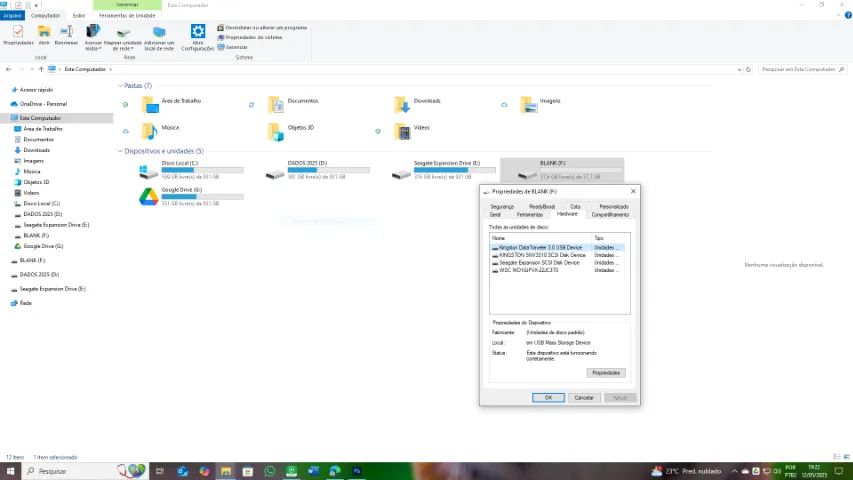Click Propriedades do sistema in ribbon
This screenshot has height=480, width=853.
tap(250, 37)
